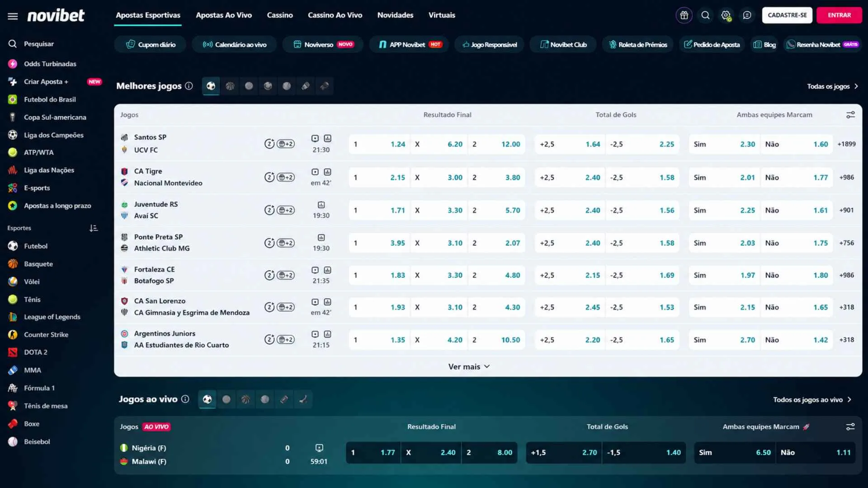Open Odds Turbinadas in sidebar

pos(50,64)
